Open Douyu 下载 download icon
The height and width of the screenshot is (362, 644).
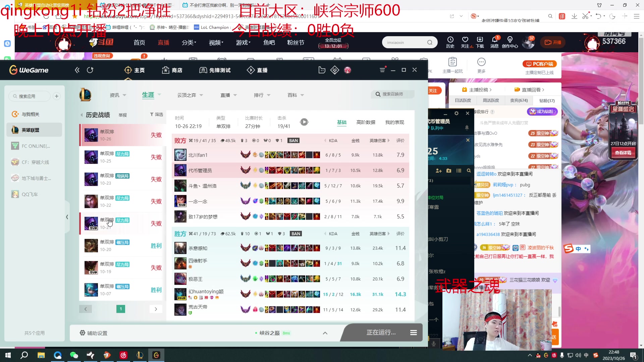tap(480, 42)
